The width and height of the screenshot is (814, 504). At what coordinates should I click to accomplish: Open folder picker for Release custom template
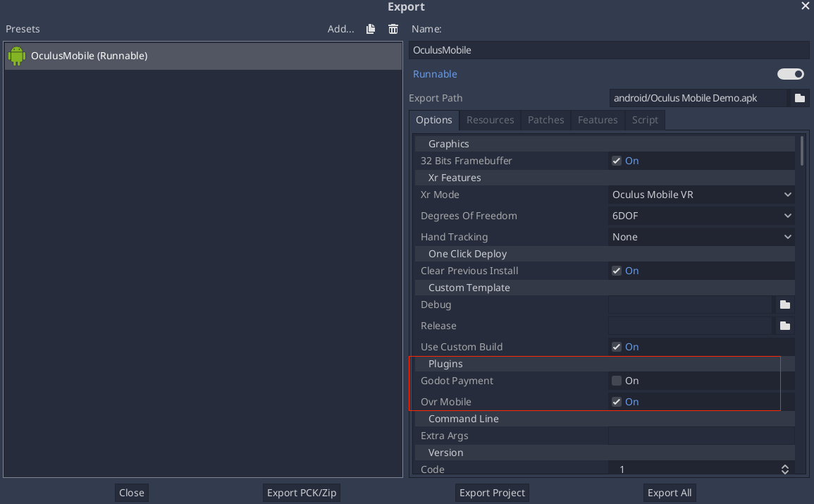click(x=785, y=326)
